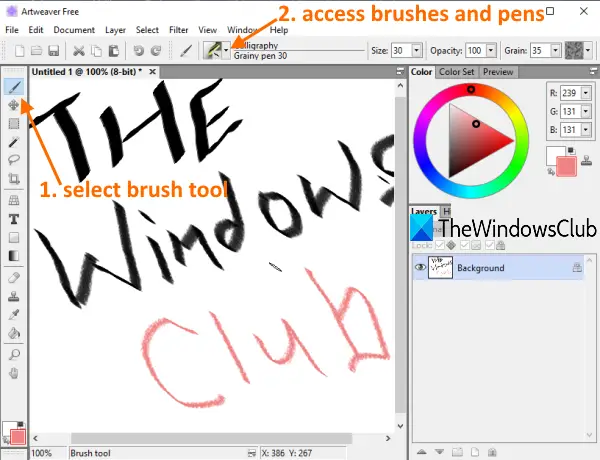The width and height of the screenshot is (600, 460).
Task: Select the Brush tool in the left toolbox
Action: click(x=14, y=87)
